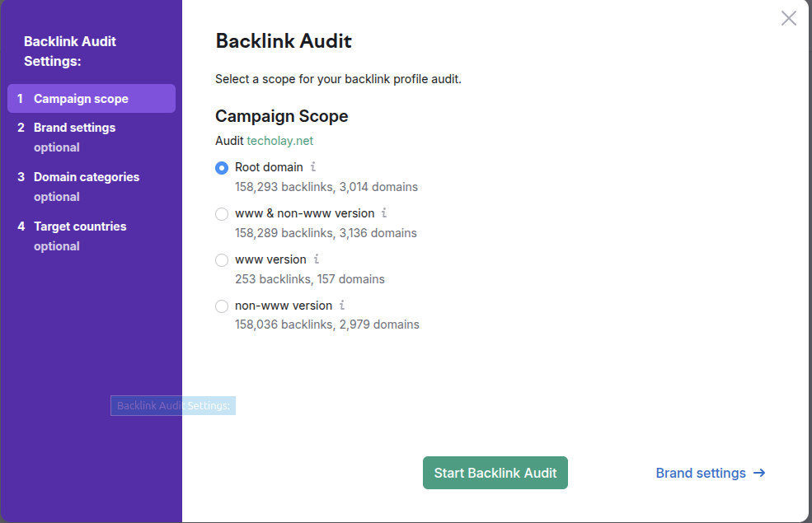Click the Campaign Scope heading
This screenshot has height=523, width=812.
pos(282,116)
